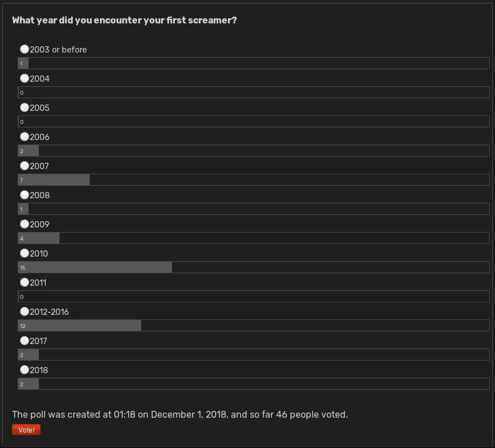495x448 pixels.
Task: Select the 2009 radio button
Action: click(x=25, y=224)
